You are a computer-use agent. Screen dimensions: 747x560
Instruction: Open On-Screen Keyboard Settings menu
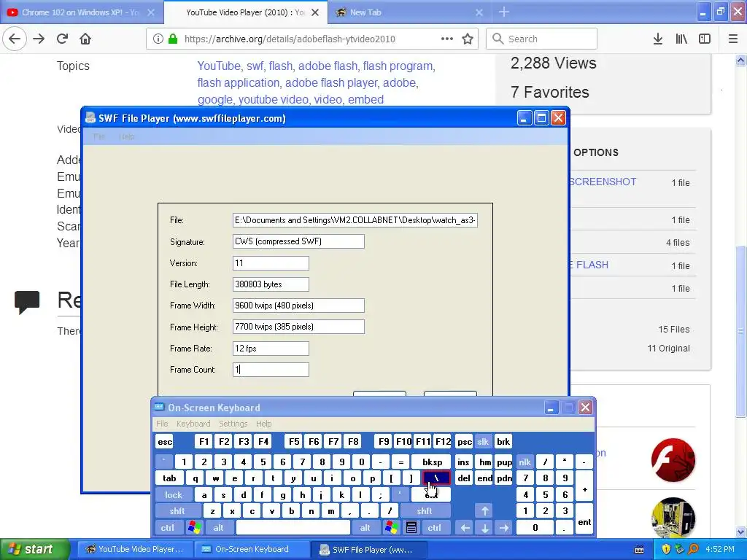[233, 424]
